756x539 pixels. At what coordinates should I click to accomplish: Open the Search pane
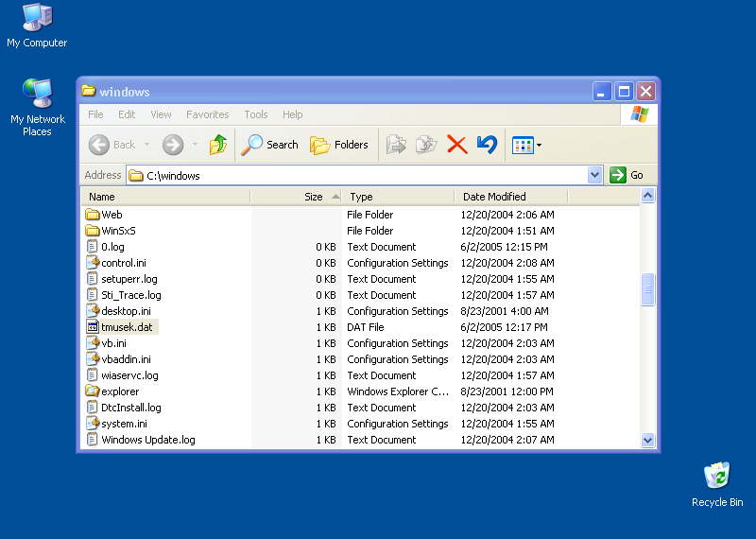270,145
